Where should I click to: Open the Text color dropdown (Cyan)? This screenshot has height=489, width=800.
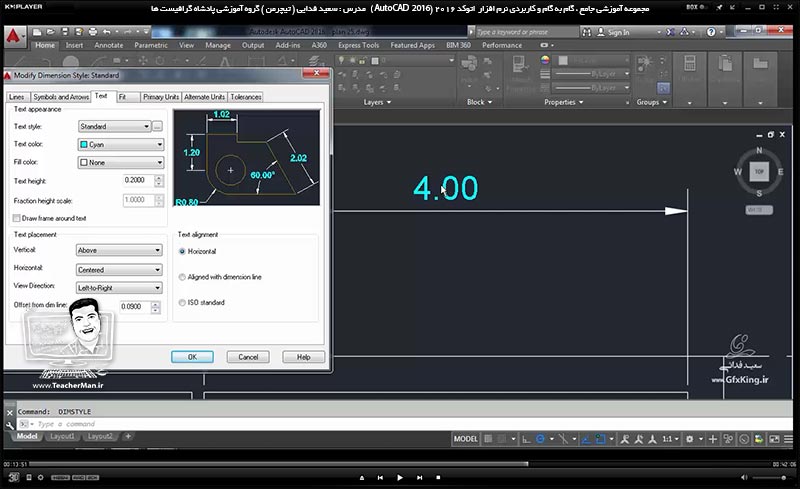point(120,144)
